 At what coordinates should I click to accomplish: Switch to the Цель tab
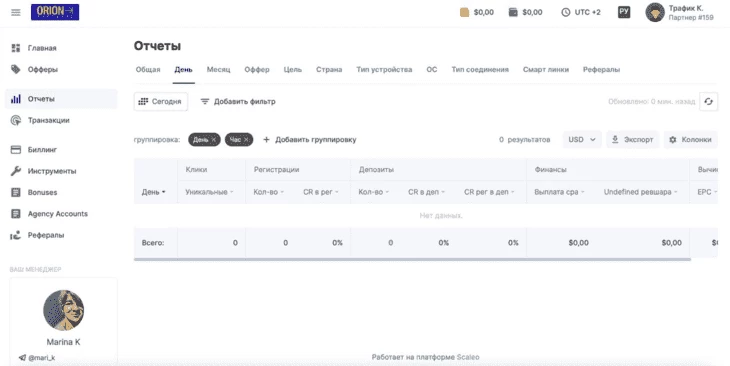pyautogui.click(x=293, y=69)
